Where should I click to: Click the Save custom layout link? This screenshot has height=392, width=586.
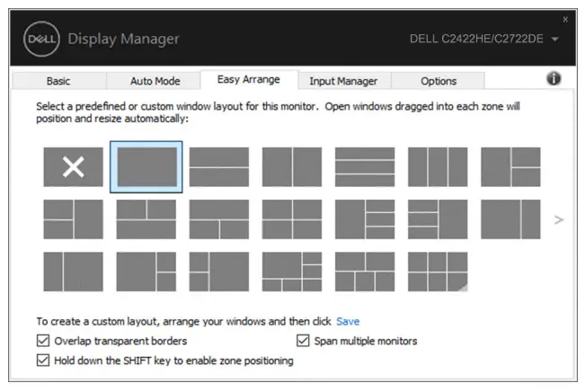[347, 321]
